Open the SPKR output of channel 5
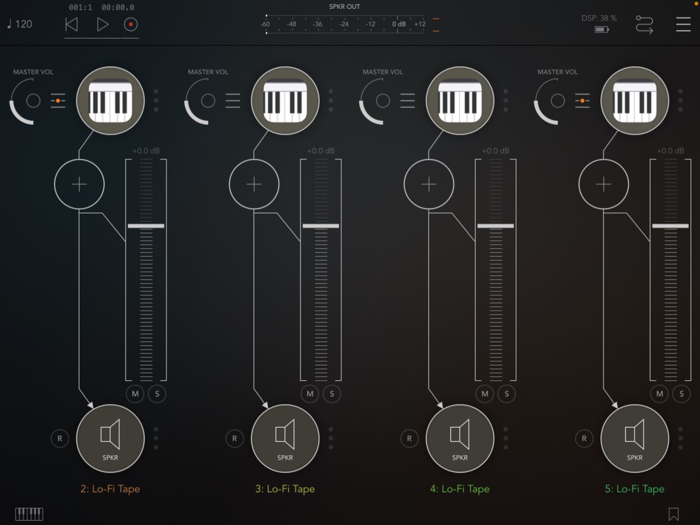This screenshot has height=525, width=700. pyautogui.click(x=635, y=438)
